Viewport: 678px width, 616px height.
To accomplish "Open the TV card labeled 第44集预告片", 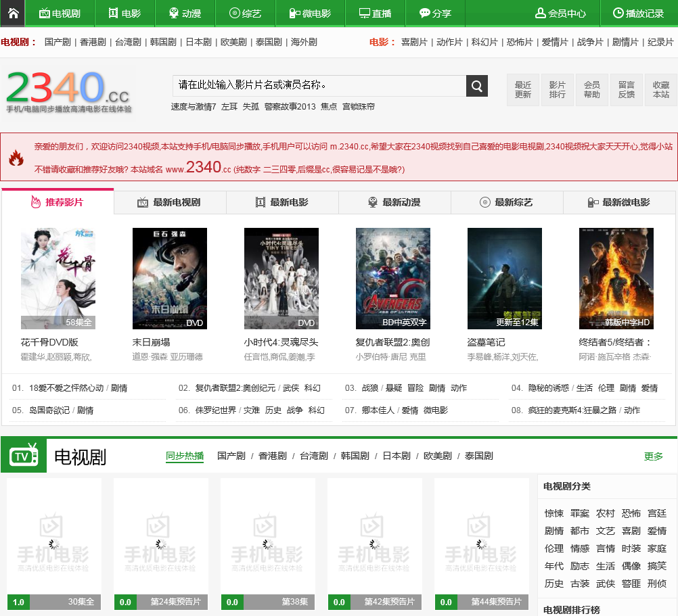I will click(x=482, y=544).
